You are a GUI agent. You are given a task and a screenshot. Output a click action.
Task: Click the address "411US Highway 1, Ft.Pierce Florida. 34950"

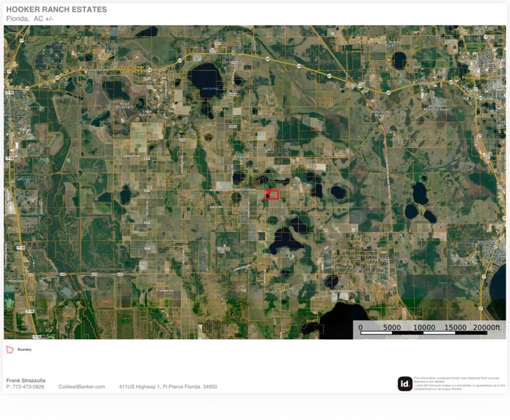point(168,386)
